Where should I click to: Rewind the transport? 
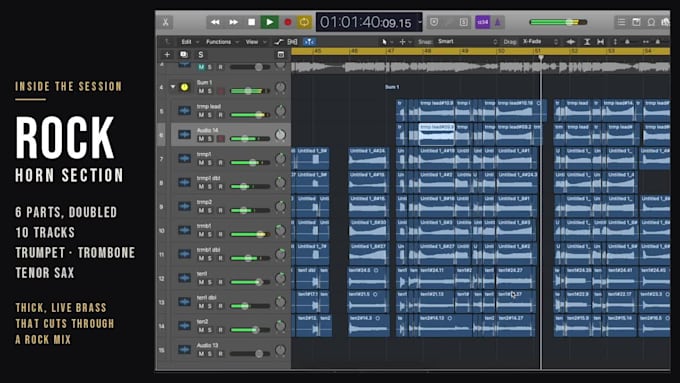(x=215, y=22)
